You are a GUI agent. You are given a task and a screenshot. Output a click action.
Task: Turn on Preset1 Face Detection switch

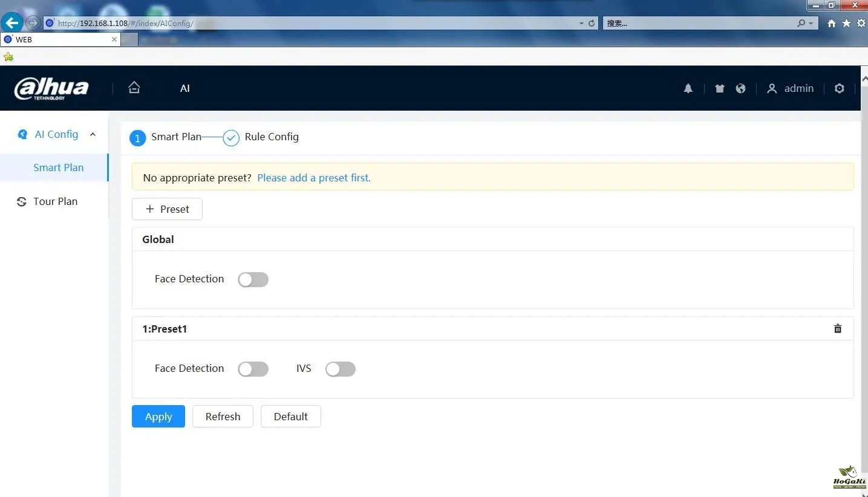click(253, 369)
